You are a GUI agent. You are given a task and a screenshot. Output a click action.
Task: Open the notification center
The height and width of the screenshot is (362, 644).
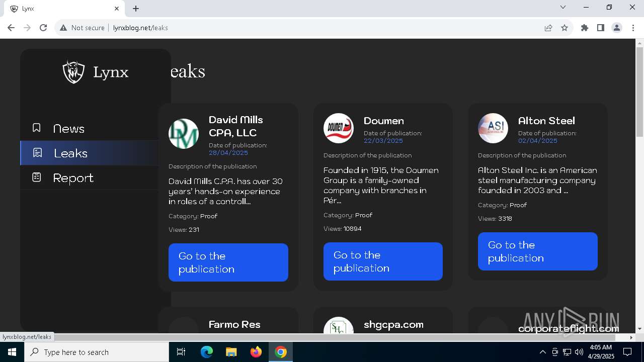coord(627,352)
